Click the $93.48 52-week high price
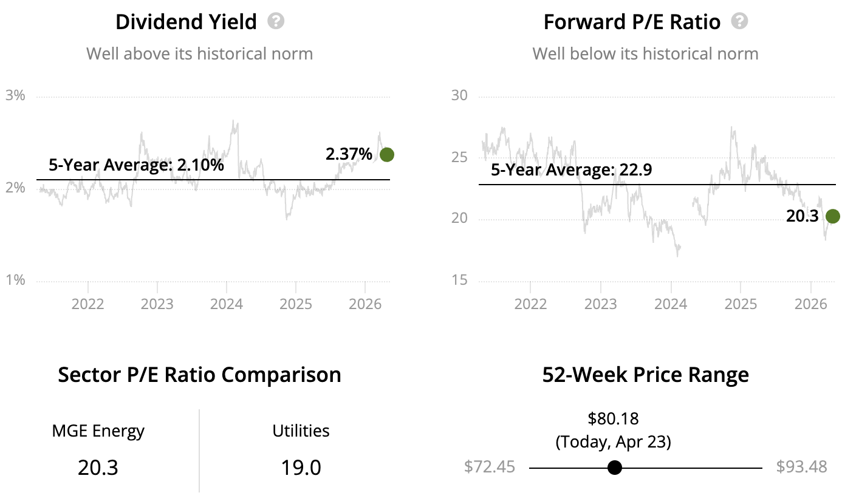This screenshot has width=859, height=504. point(801,467)
